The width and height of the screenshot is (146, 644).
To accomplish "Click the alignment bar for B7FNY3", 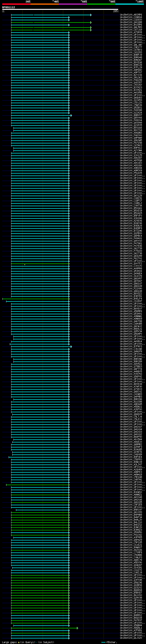I will tap(42, 347).
